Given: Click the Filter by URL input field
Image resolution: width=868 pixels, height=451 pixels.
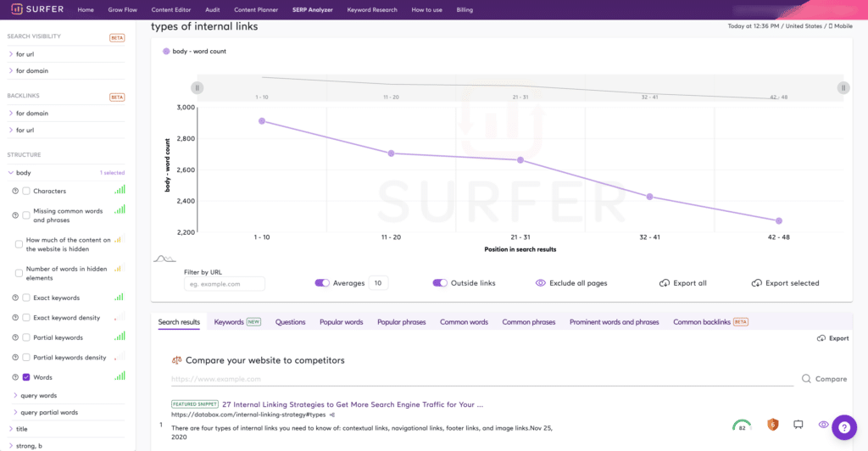Looking at the screenshot, I should 224,284.
